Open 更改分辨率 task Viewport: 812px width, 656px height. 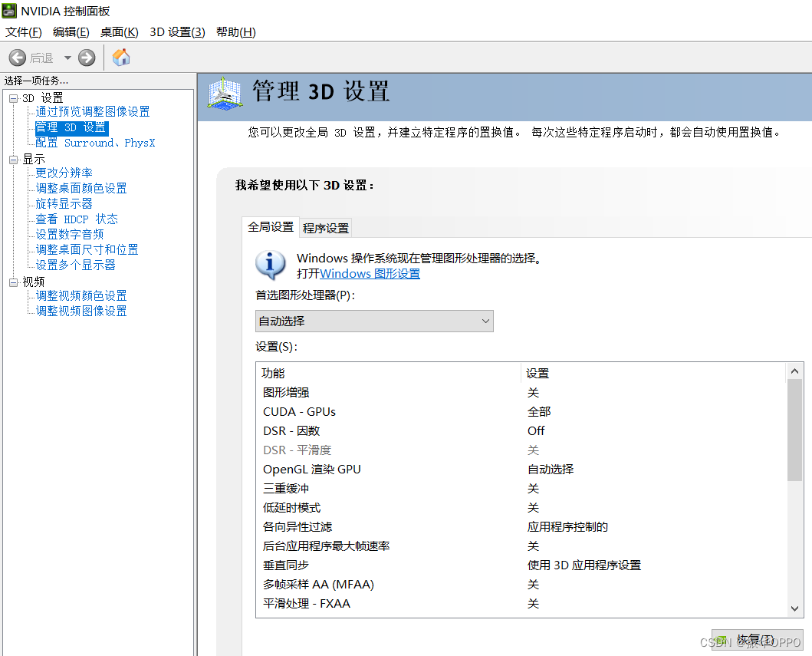coord(64,173)
